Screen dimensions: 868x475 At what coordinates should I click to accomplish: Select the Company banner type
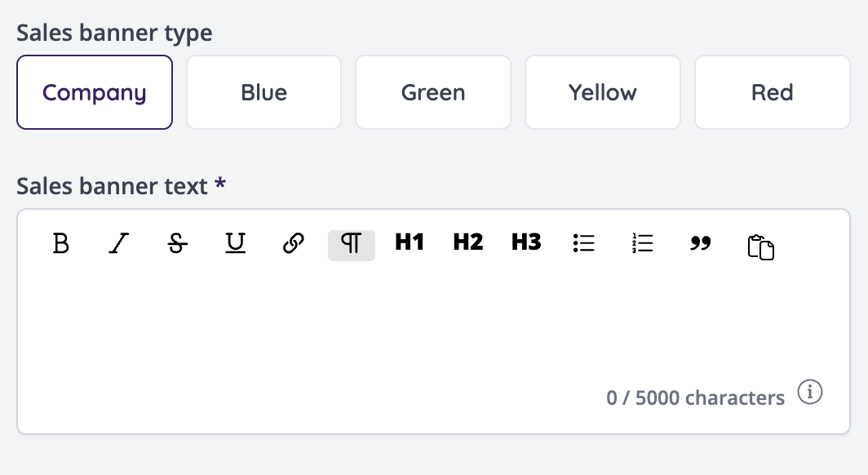(x=95, y=92)
